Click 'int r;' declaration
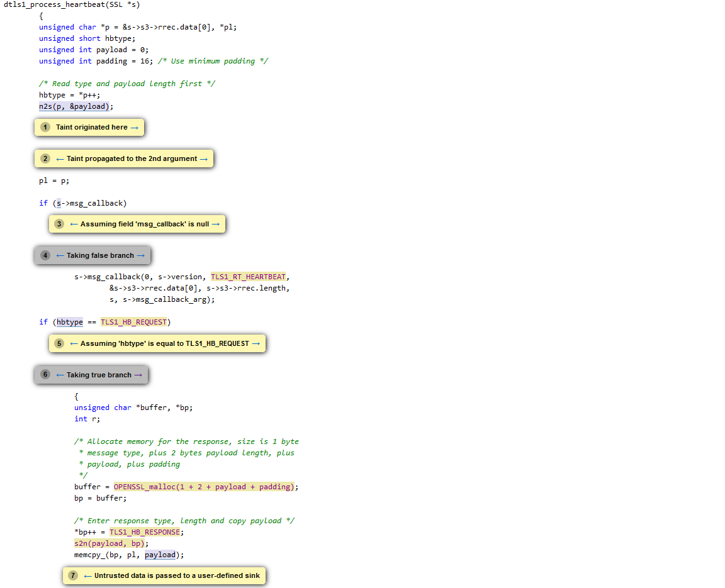 (87, 419)
